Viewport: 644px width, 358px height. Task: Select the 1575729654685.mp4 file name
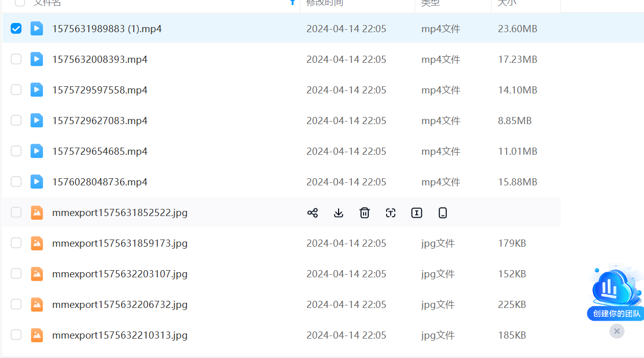(x=100, y=151)
